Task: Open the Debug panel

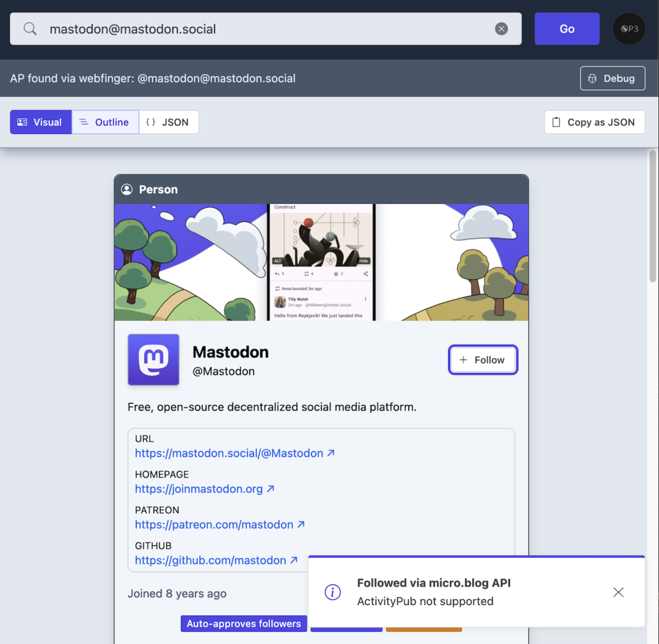Action: tap(612, 79)
